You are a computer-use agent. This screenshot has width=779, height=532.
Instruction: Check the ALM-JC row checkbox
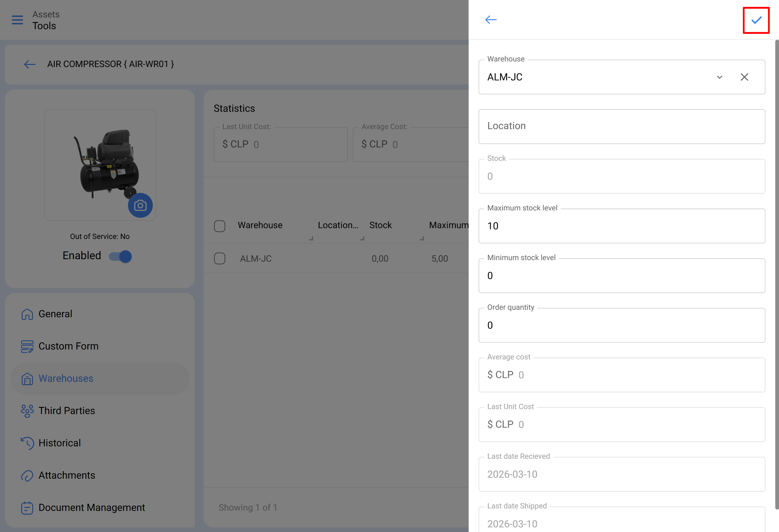coord(220,258)
